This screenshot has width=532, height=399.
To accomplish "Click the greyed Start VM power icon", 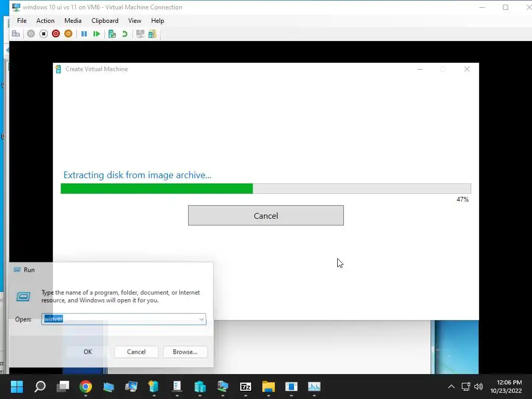I will pyautogui.click(x=31, y=34).
